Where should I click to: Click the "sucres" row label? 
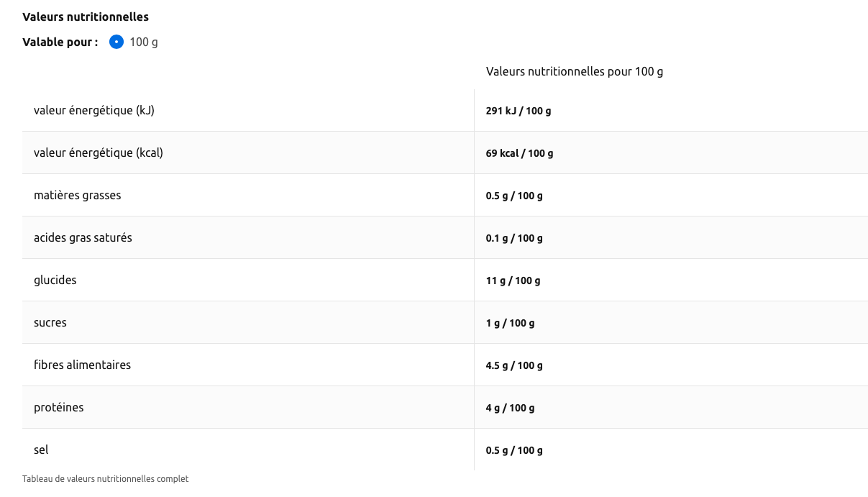[x=50, y=322]
